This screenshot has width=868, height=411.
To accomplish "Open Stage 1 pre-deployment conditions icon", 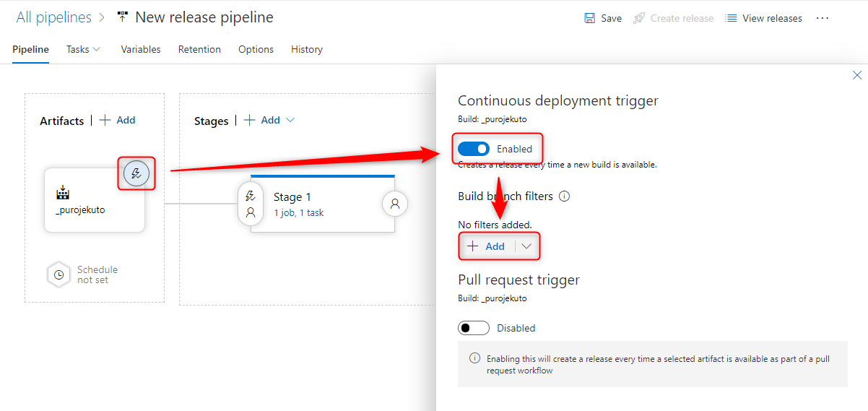I will click(251, 196).
